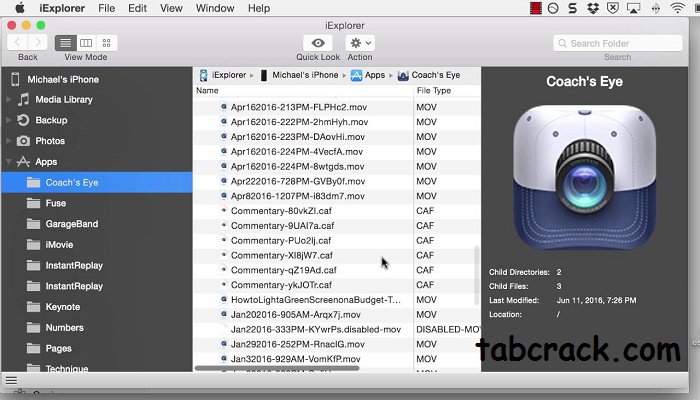Collapse the Apps section
This screenshot has height=400, width=700.
pyautogui.click(x=8, y=162)
